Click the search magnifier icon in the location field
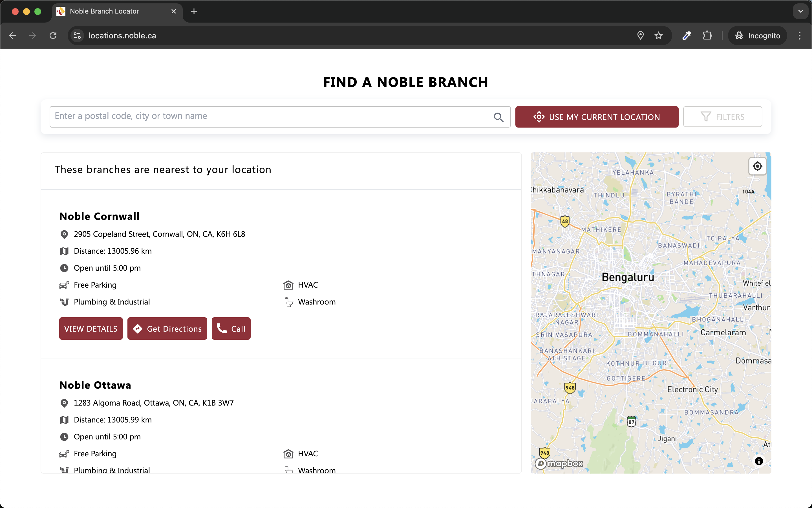The image size is (812, 508). (x=498, y=117)
